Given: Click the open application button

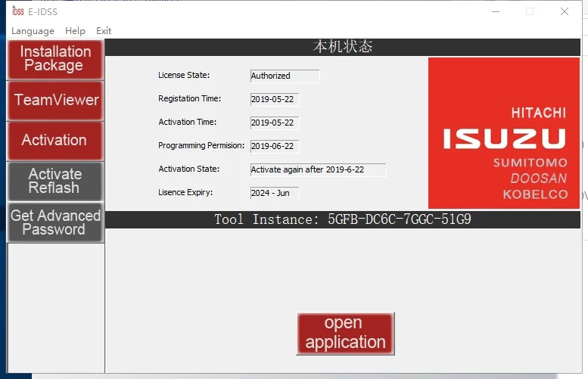Looking at the screenshot, I should click(345, 334).
